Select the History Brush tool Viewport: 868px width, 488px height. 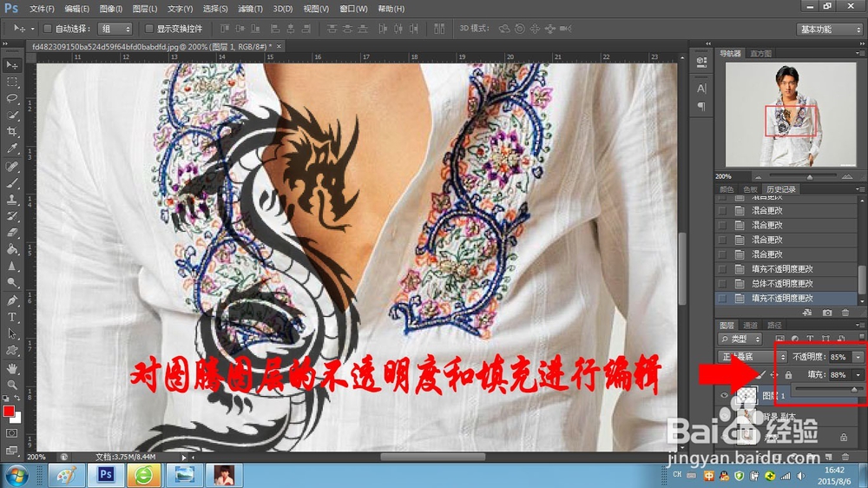[x=11, y=216]
